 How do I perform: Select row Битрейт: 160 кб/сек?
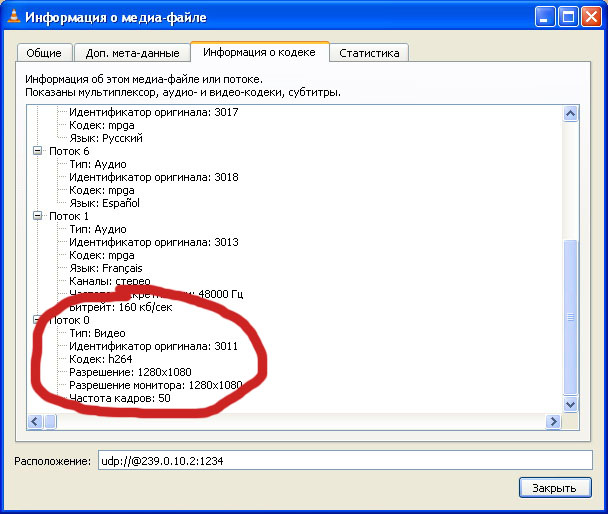[x=121, y=307]
